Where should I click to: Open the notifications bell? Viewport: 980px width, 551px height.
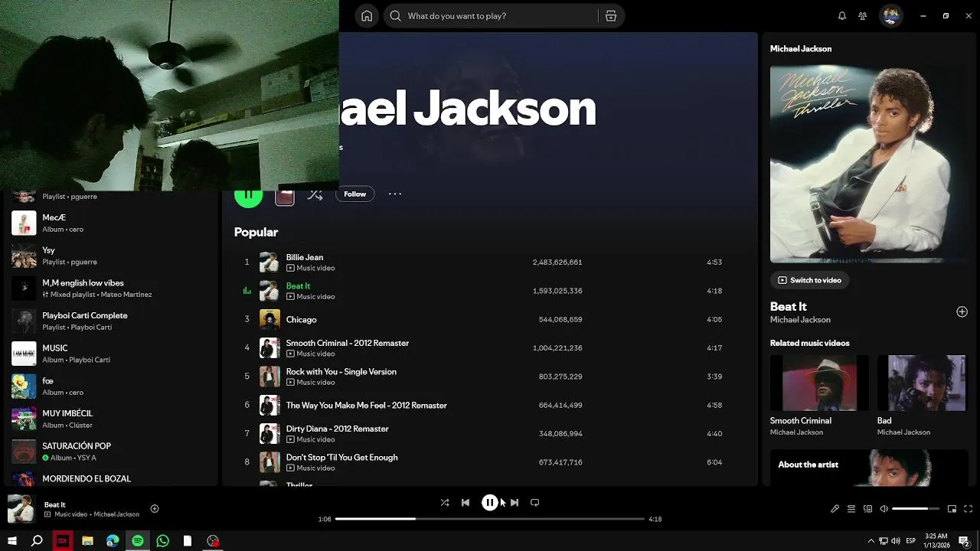[x=842, y=16]
